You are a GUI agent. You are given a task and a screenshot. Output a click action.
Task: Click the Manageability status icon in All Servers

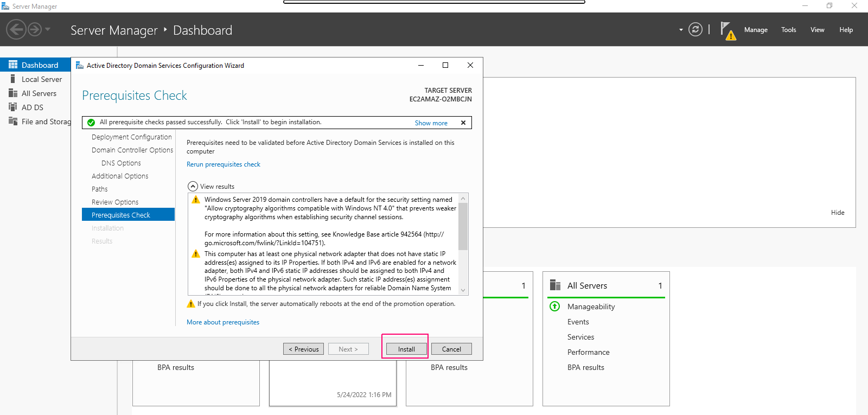click(x=555, y=307)
